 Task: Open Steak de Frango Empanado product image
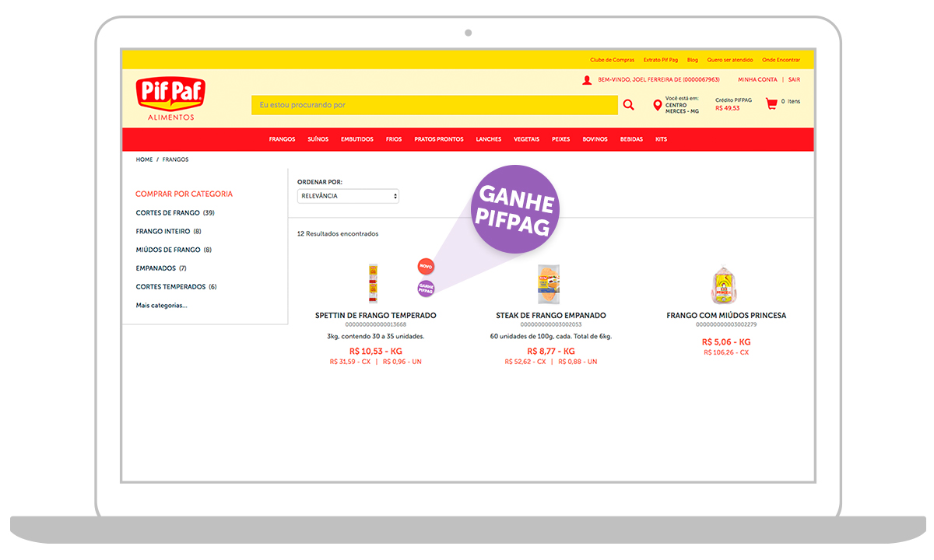tap(549, 284)
